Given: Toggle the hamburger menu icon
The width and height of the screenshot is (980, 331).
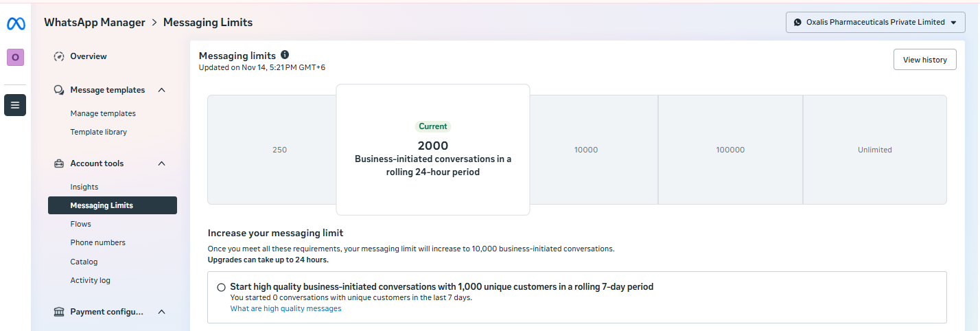Looking at the screenshot, I should 15,105.
